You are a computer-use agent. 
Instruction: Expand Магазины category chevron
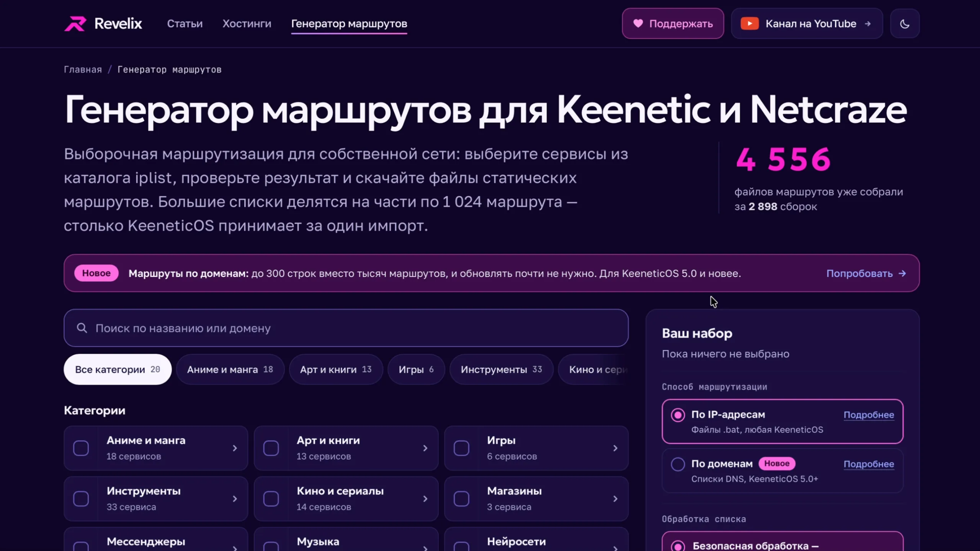[x=615, y=499]
